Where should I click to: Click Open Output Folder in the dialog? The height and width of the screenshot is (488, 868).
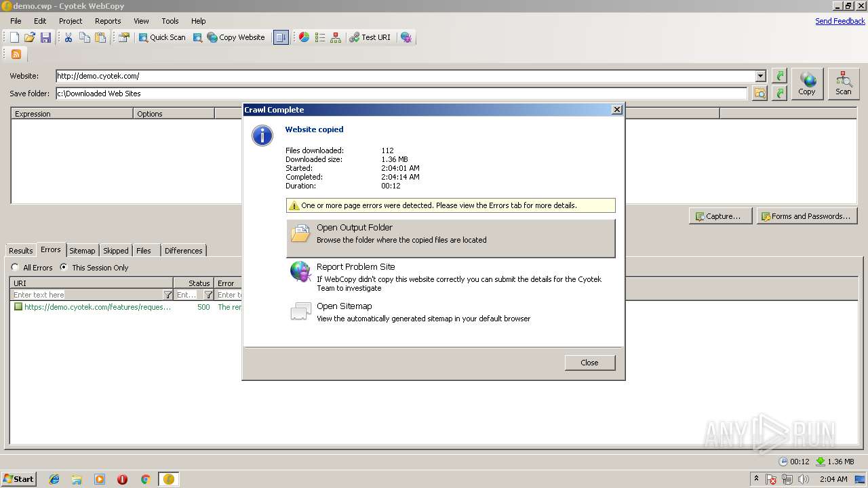point(450,238)
